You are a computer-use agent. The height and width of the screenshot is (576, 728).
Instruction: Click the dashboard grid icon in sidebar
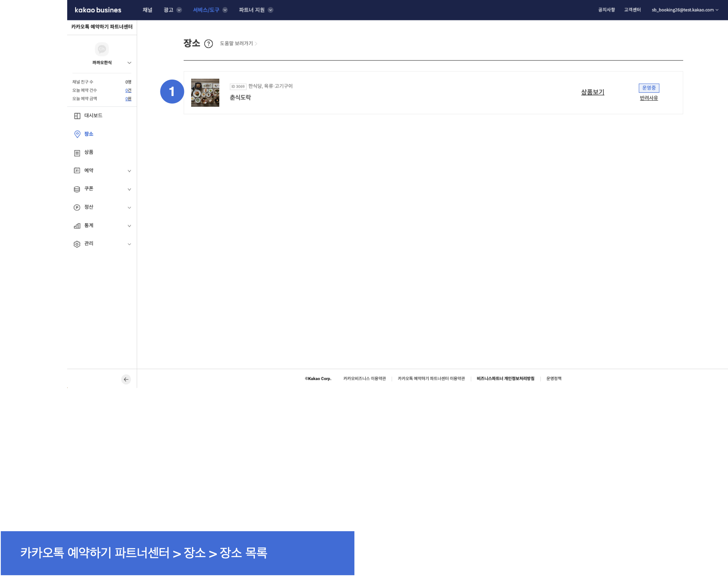click(x=77, y=116)
